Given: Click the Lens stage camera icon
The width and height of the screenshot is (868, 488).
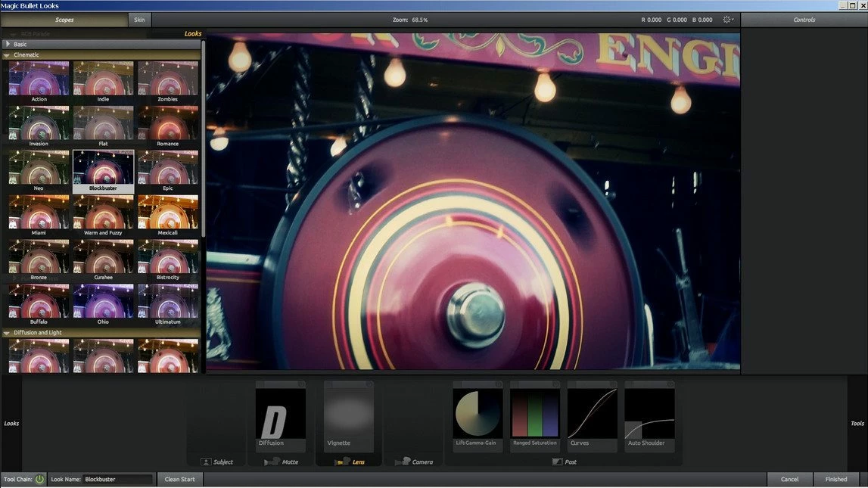Looking at the screenshot, I should (343, 462).
